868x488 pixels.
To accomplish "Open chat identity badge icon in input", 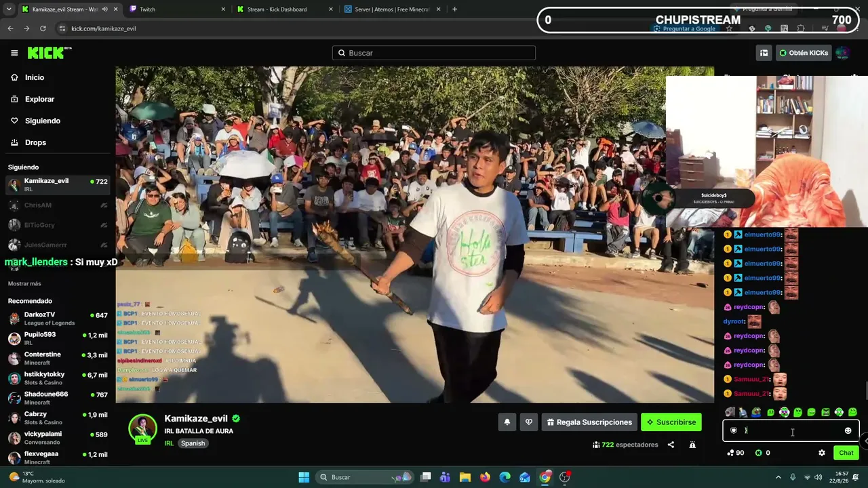I will (734, 430).
